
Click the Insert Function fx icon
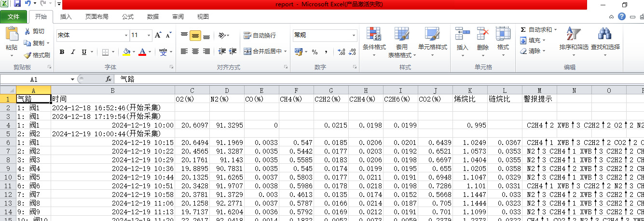[109, 79]
